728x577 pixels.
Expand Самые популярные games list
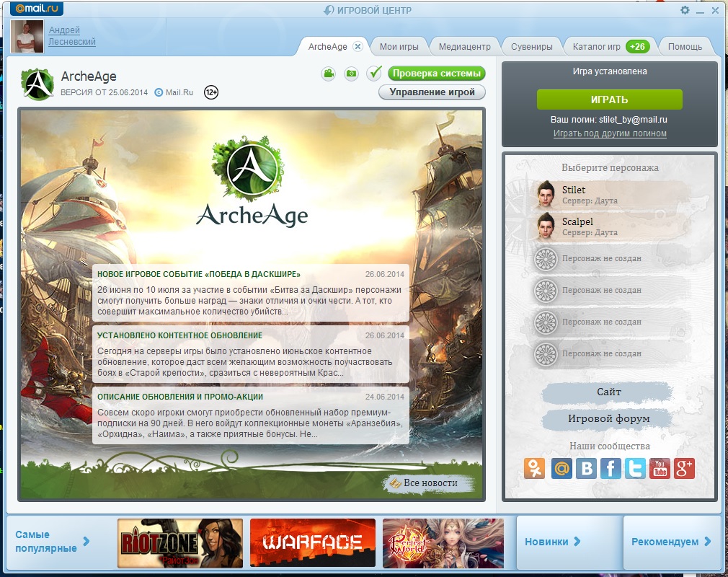pyautogui.click(x=52, y=541)
